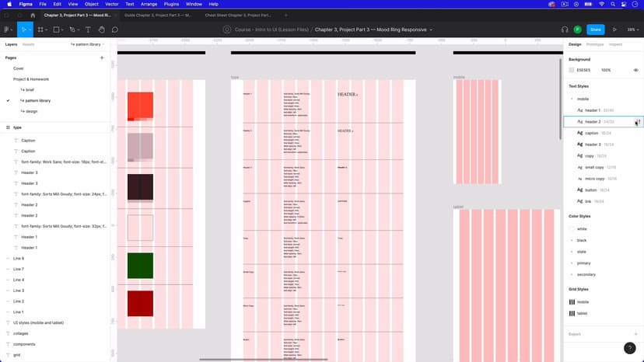The image size is (644, 362).
Task: Select the Comment tool
Action: pos(114,30)
